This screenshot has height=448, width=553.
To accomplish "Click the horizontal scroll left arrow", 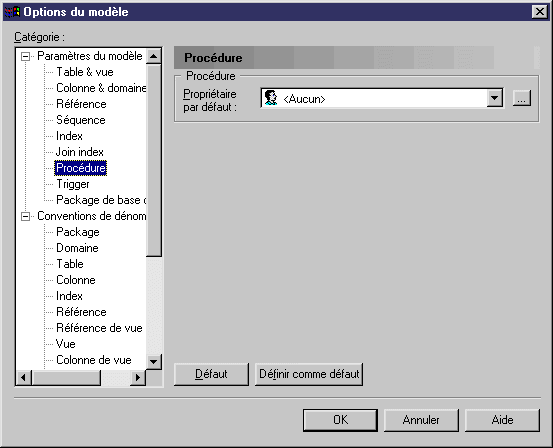I will [24, 378].
